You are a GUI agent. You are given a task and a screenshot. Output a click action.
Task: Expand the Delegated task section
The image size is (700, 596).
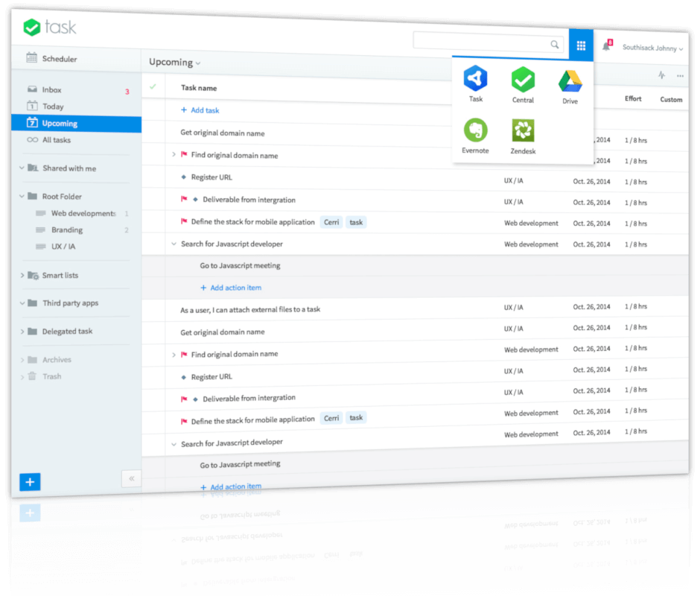(22, 331)
